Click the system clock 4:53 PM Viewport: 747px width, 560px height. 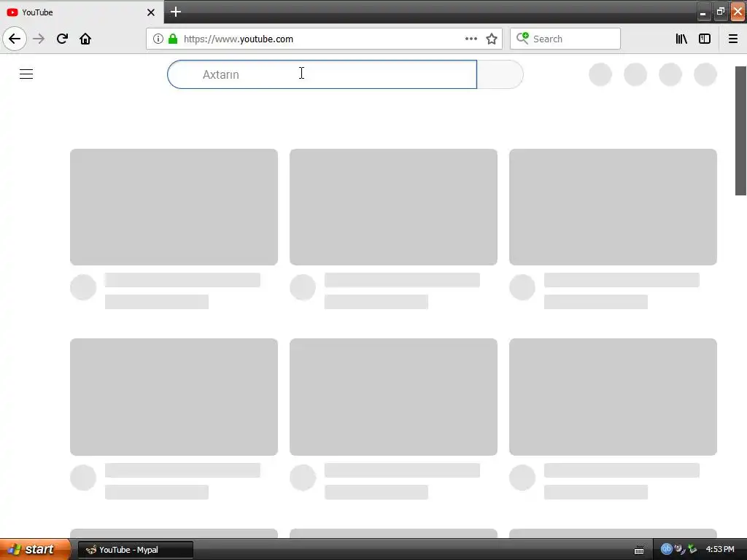coord(720,549)
